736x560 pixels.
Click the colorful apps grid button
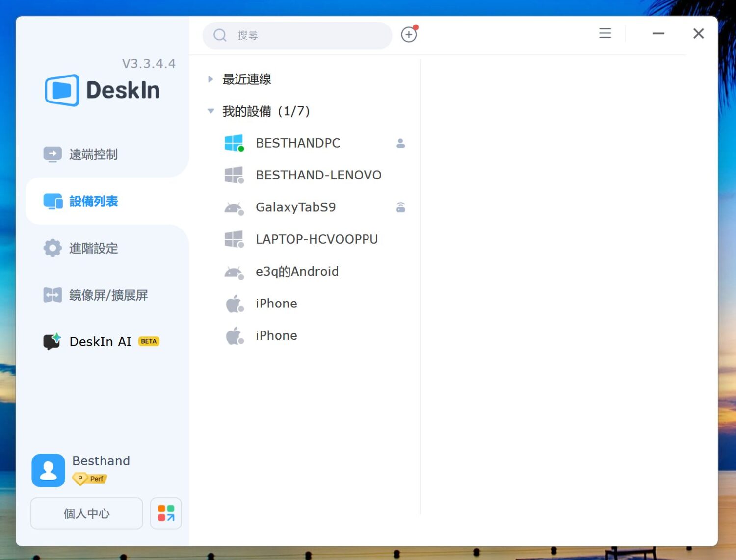166,513
